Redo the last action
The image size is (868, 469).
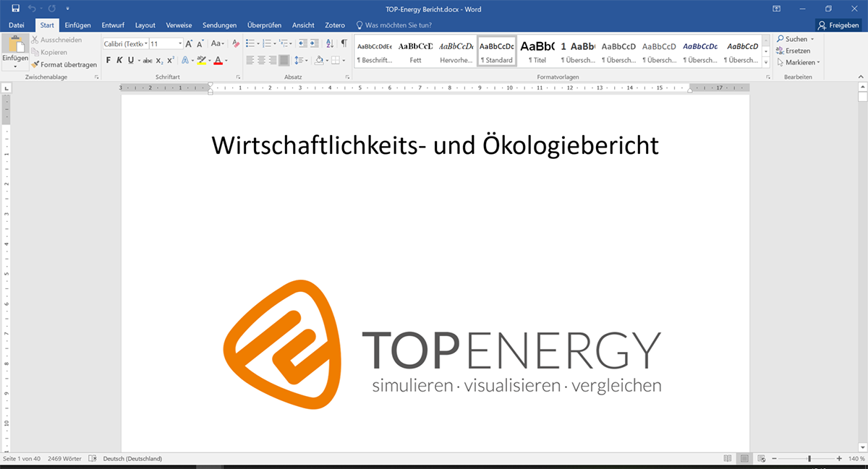point(52,8)
